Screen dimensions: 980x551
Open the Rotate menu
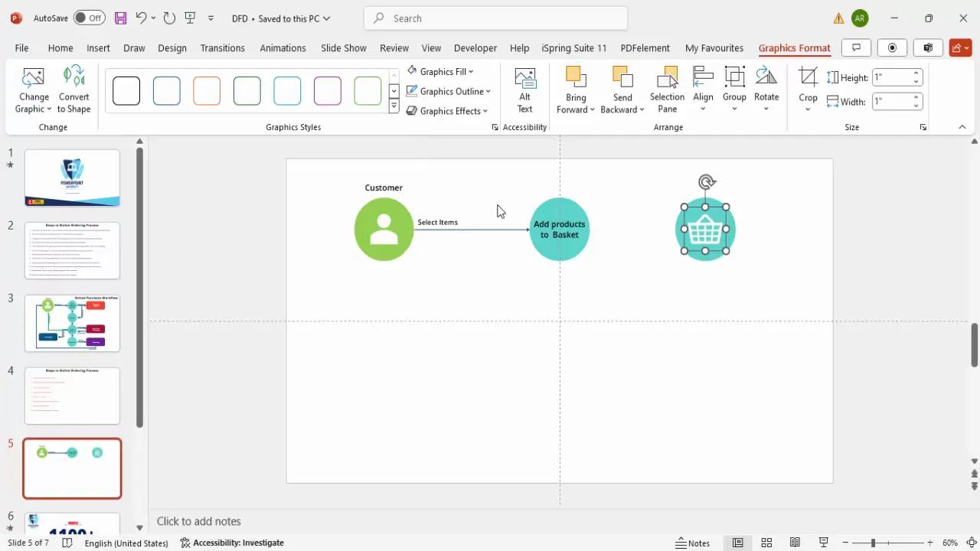[766, 90]
